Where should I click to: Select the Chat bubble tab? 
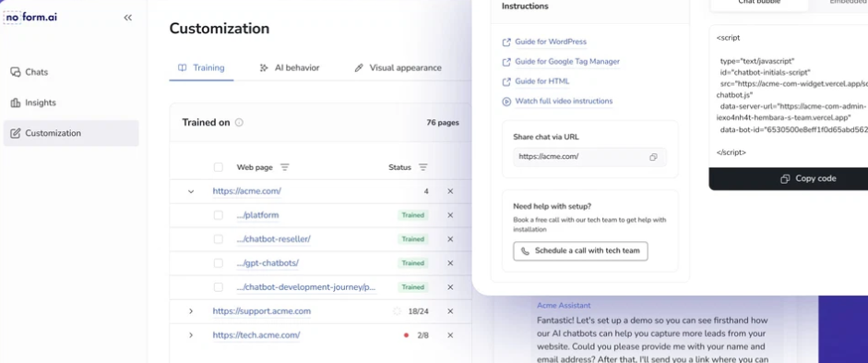759,4
